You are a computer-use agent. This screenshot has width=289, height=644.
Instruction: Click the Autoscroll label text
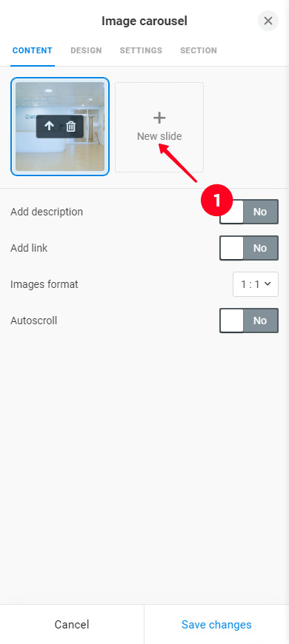click(x=33, y=321)
